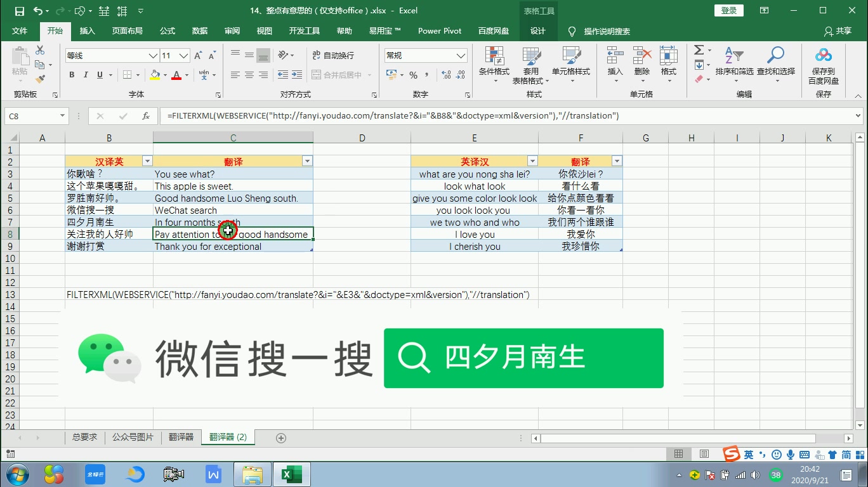This screenshot has width=868, height=487.
Task: Click the Undo arrow in quick access toolbar
Action: [x=38, y=11]
